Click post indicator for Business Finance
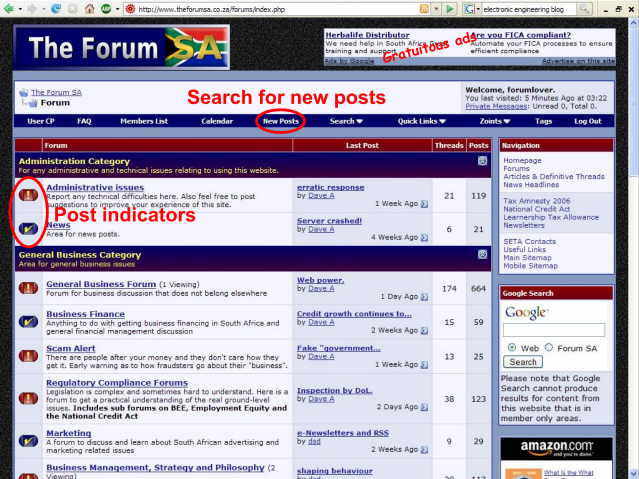639x479 pixels. (x=28, y=322)
